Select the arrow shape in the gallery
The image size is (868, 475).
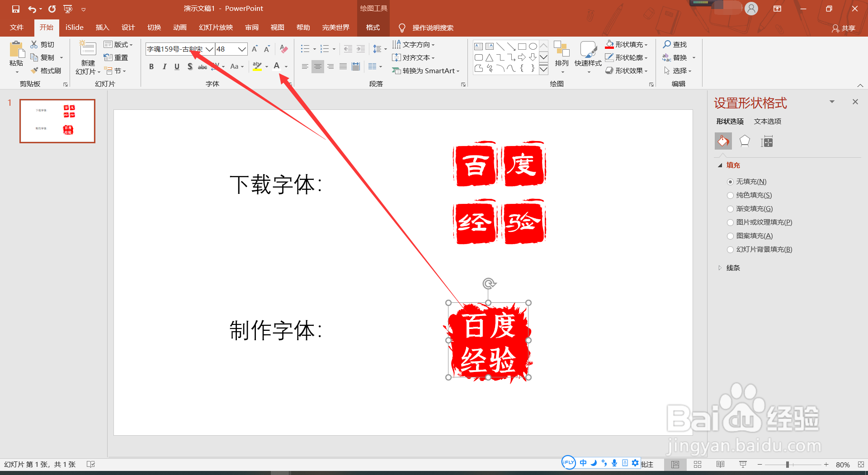point(522,57)
